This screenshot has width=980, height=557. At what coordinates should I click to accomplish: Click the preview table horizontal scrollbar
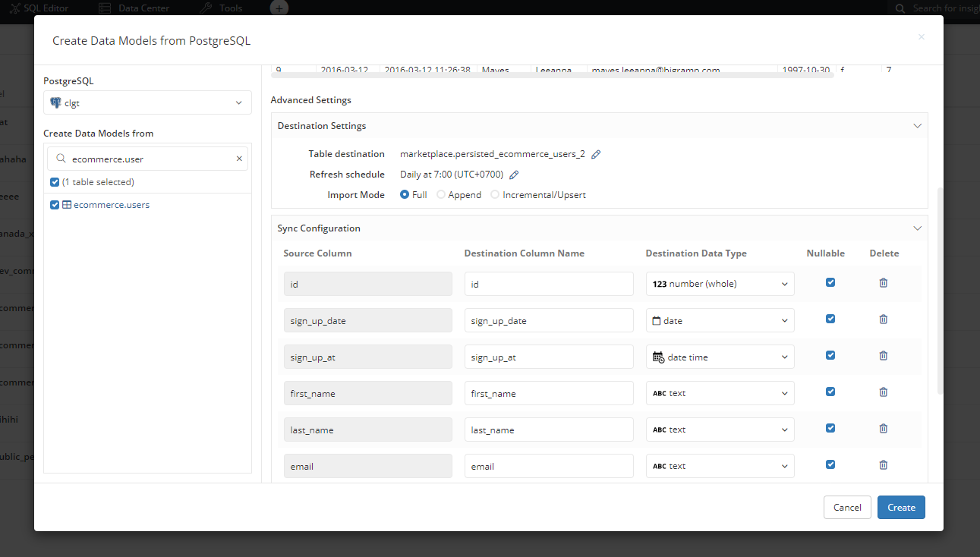tap(553, 74)
